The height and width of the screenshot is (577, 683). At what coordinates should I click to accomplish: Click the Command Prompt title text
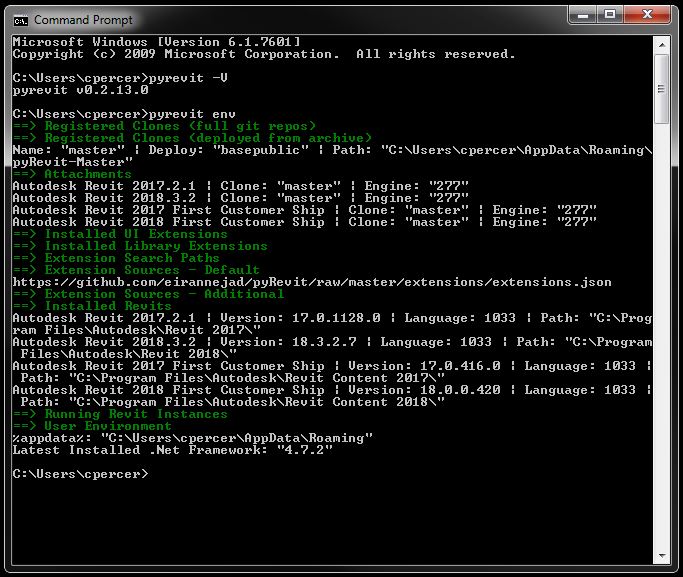83,20
